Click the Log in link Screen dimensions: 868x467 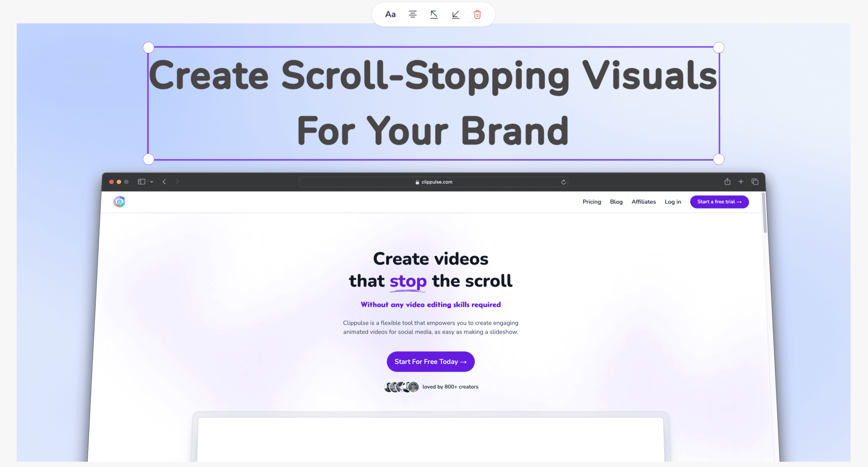pyautogui.click(x=673, y=202)
